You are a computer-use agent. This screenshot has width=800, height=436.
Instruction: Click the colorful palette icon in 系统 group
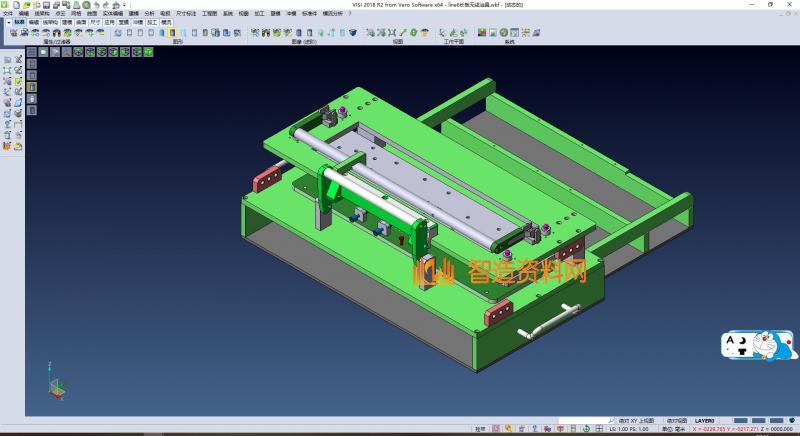click(x=482, y=33)
